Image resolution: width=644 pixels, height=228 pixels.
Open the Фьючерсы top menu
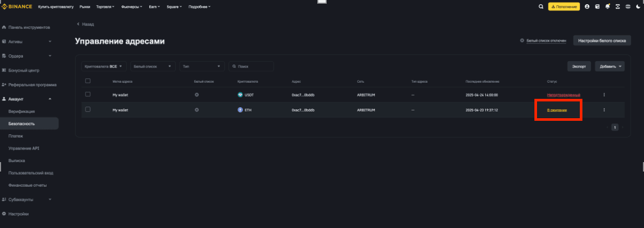coord(131,6)
